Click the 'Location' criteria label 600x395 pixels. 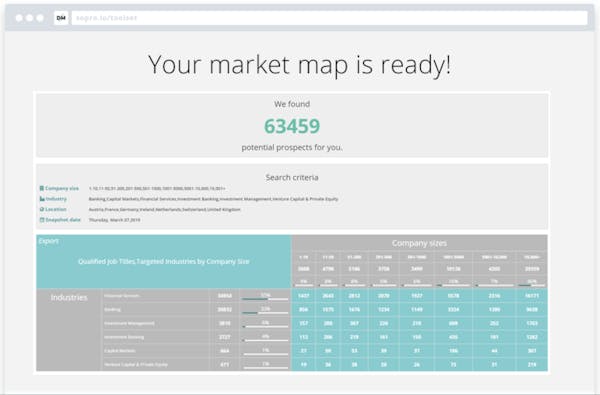click(56, 209)
